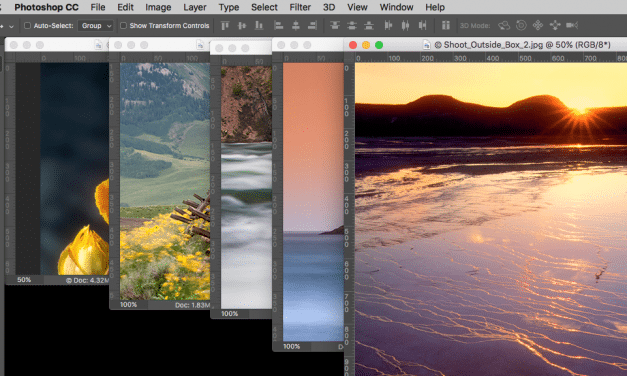This screenshot has width=627, height=376.
Task: Click 50% zoom field in yellow flower window
Action: pos(24,280)
